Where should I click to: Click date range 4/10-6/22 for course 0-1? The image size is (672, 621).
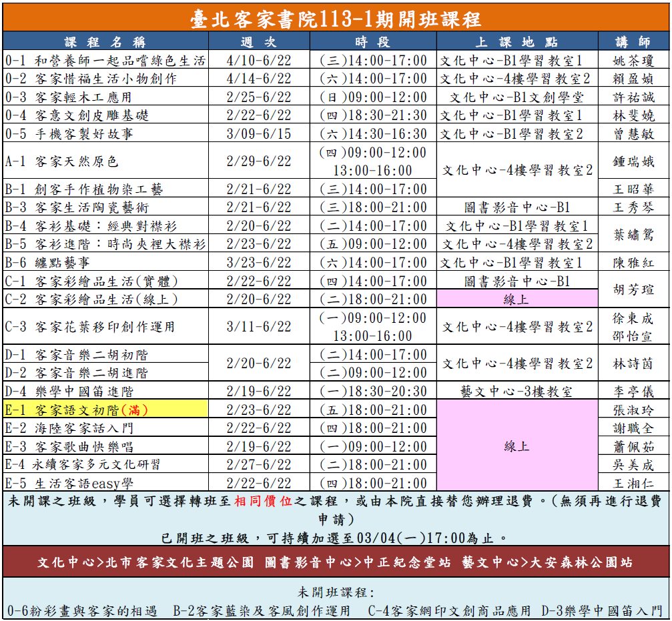259,61
